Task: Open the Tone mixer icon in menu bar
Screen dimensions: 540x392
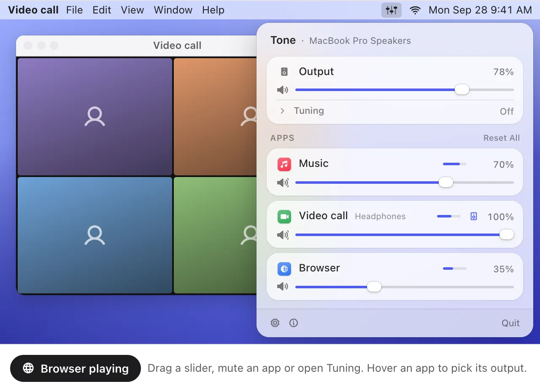Action: click(x=391, y=10)
